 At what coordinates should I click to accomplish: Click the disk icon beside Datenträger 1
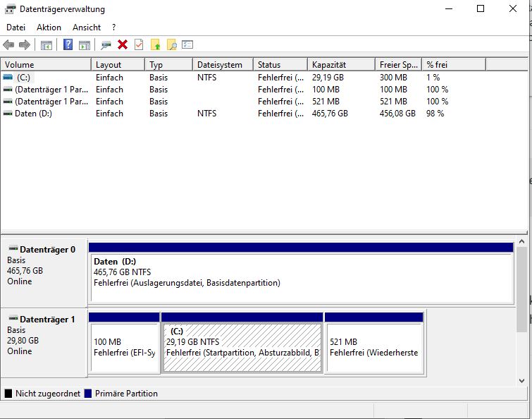pos(13,319)
